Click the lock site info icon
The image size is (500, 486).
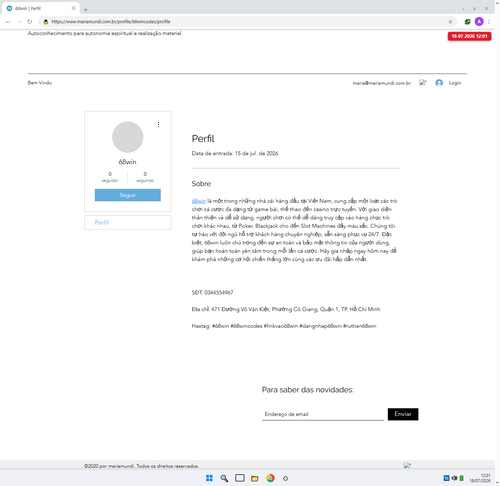click(46, 22)
